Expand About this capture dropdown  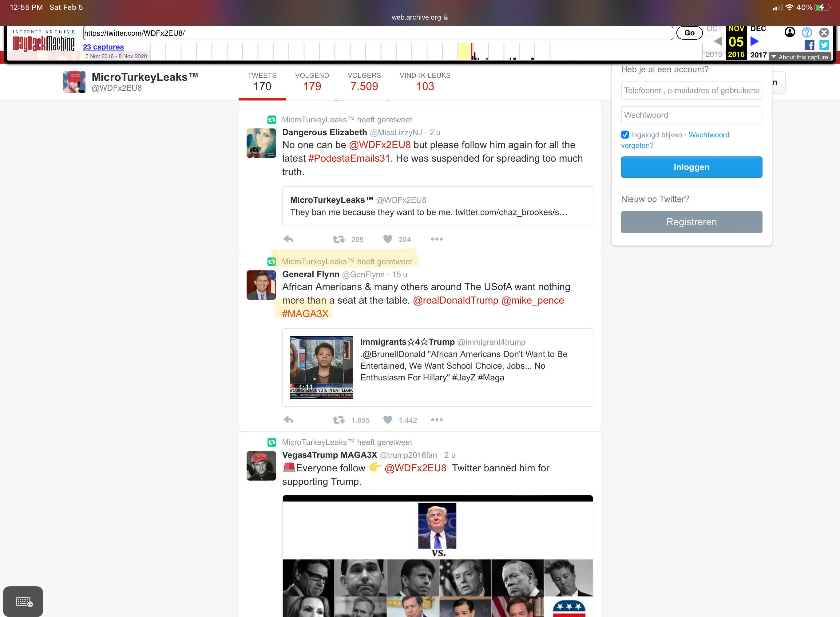[x=800, y=57]
